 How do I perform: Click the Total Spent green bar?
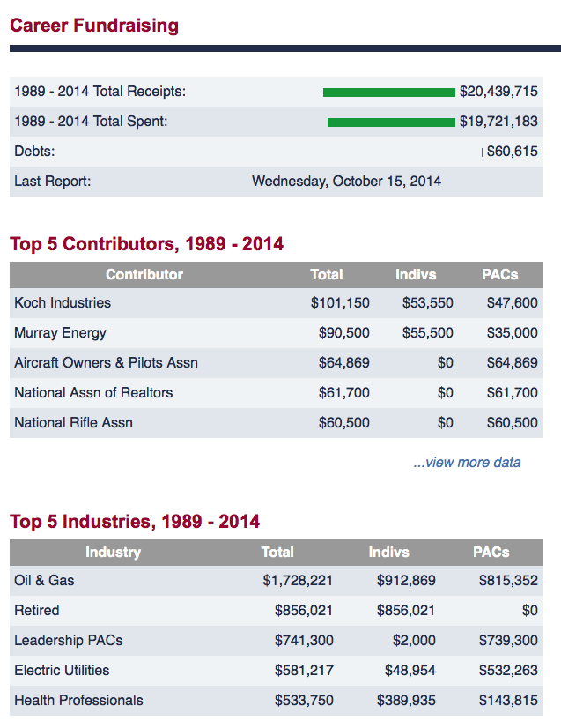pos(391,123)
